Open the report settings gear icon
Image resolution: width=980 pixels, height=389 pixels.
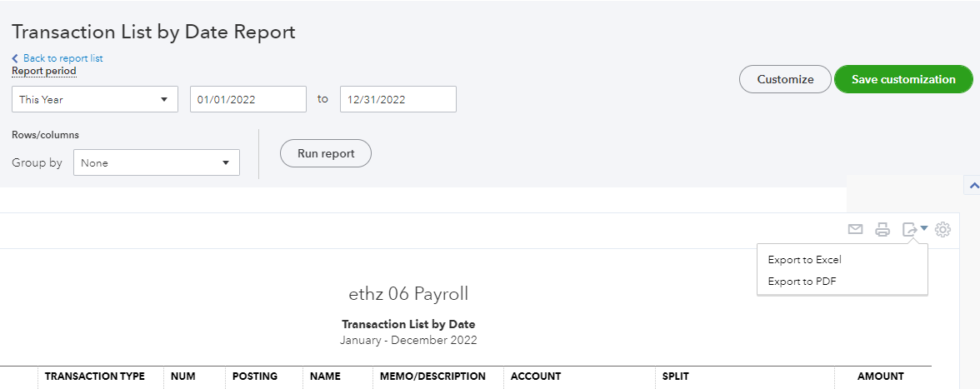coord(942,230)
